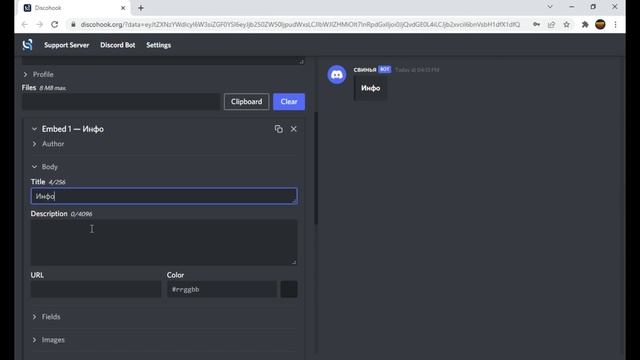This screenshot has height=360, width=640.
Task: Remove Embed 1 with the X icon
Action: (x=293, y=129)
